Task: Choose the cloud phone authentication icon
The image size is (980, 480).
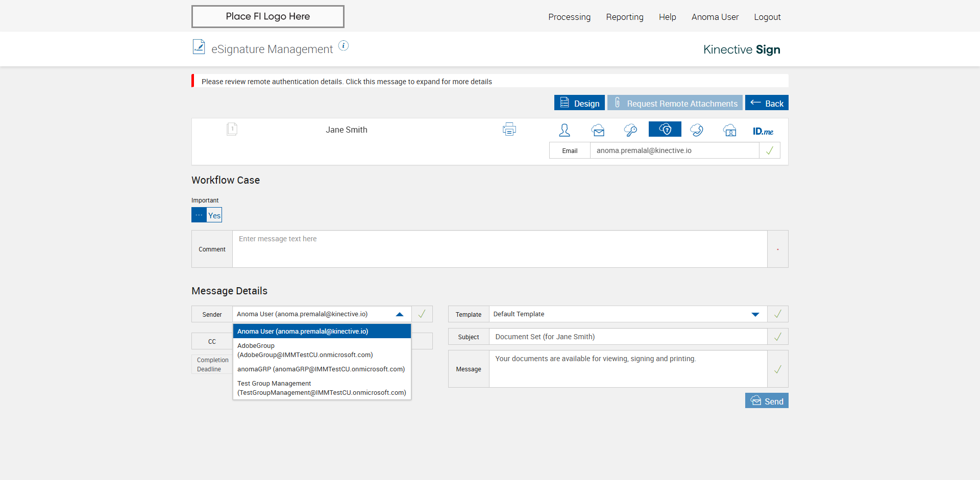Action: click(697, 130)
